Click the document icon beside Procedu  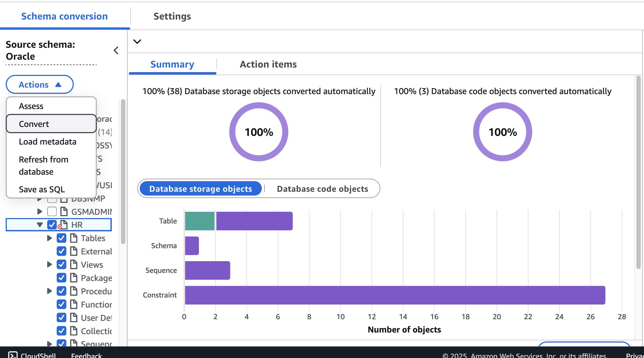click(x=74, y=291)
